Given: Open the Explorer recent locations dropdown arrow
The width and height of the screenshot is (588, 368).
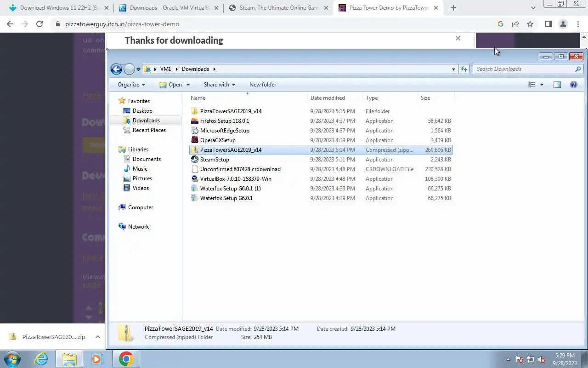Looking at the screenshot, I should (138, 69).
